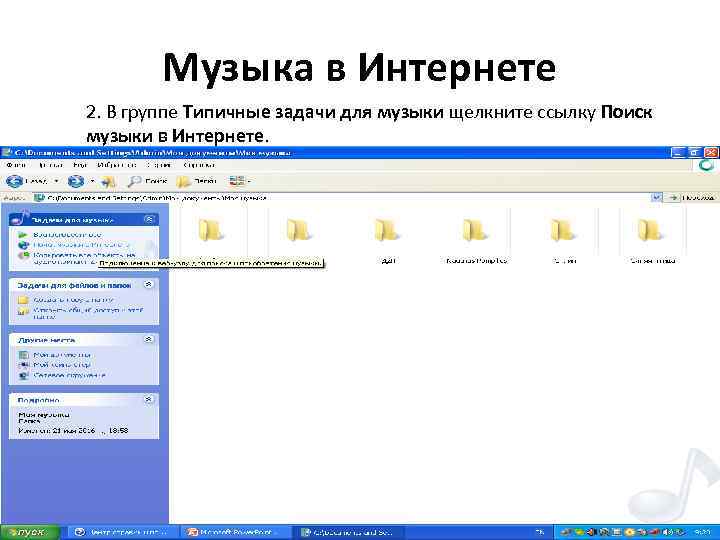Minimize the Моя музыка explorer window

click(678, 152)
